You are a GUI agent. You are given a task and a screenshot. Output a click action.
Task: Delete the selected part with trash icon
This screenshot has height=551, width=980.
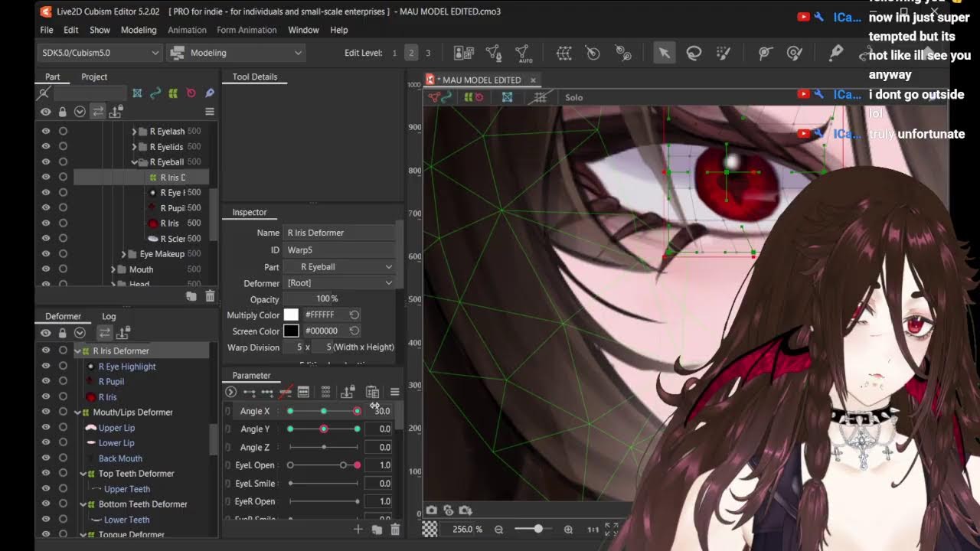[210, 296]
